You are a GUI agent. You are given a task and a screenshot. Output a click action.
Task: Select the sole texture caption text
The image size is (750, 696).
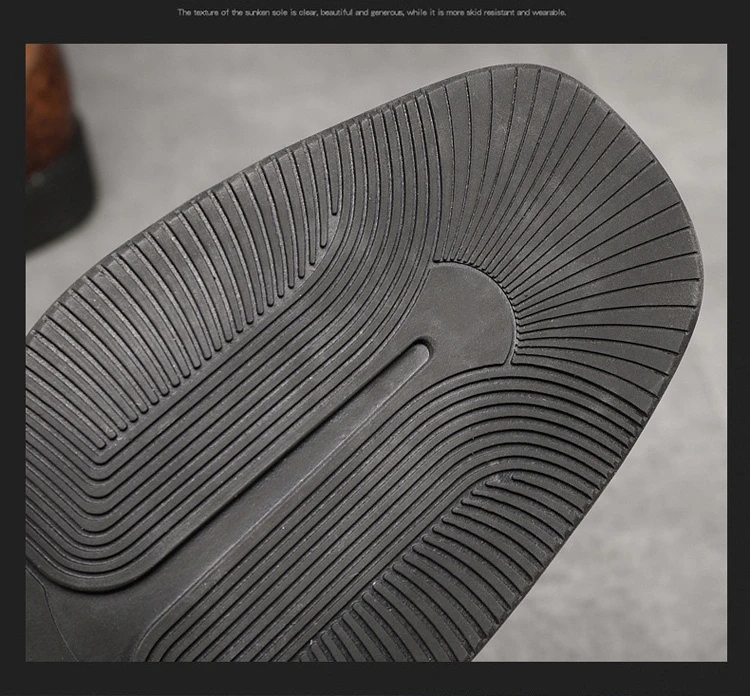tap(372, 13)
